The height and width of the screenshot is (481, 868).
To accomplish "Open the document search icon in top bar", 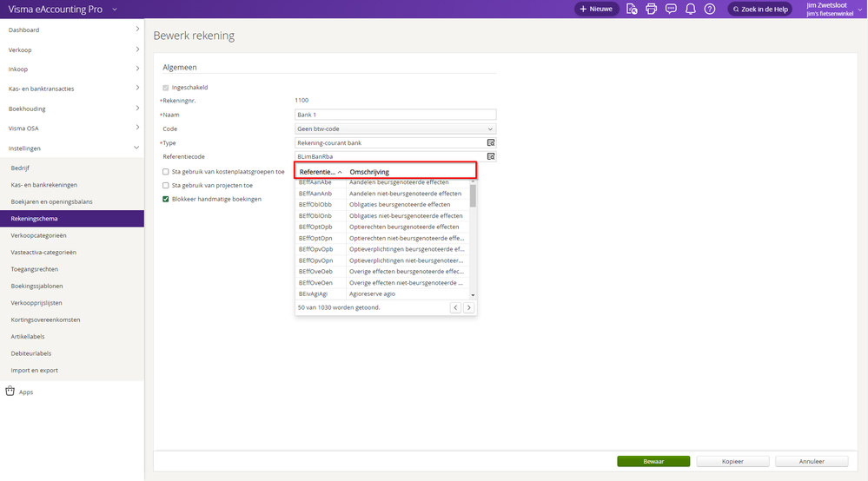I will pos(632,9).
